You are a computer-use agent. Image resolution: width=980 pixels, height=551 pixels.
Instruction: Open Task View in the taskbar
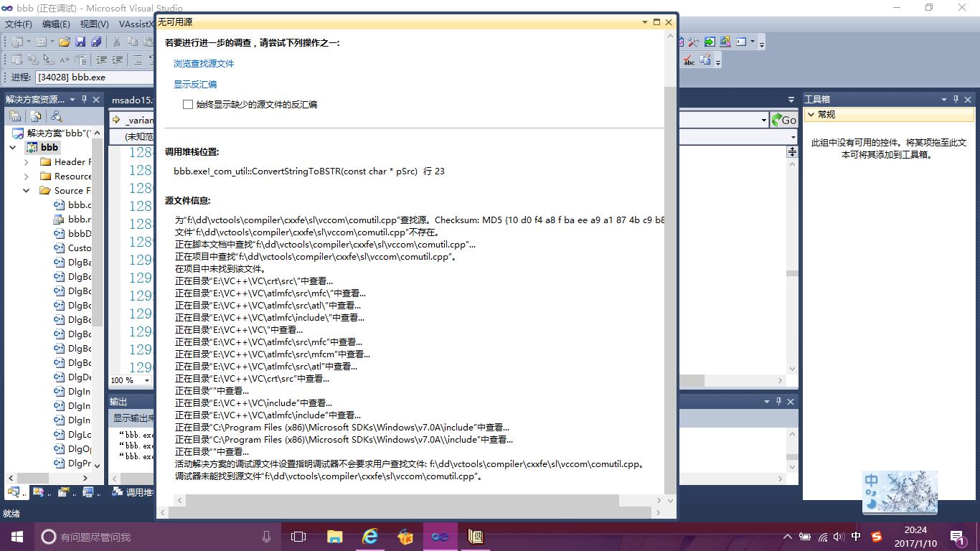click(x=298, y=536)
